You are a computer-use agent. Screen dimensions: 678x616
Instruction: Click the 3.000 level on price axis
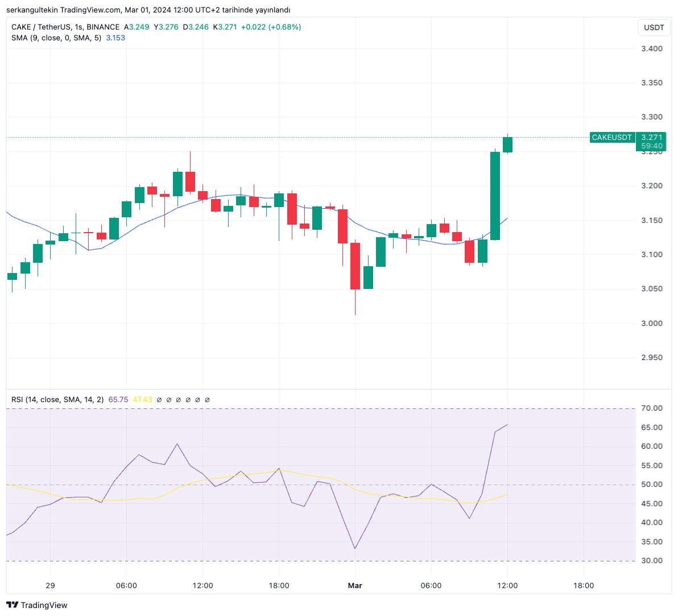(x=651, y=323)
